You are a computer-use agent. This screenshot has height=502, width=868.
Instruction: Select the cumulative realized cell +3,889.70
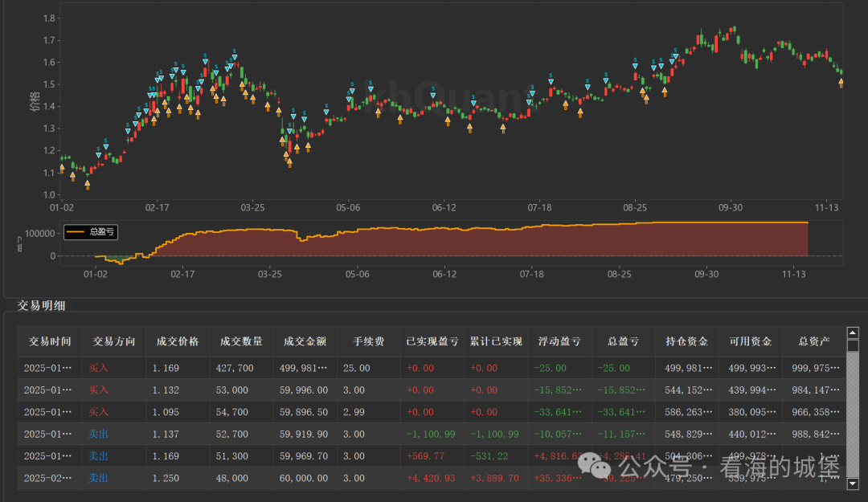pos(495,478)
